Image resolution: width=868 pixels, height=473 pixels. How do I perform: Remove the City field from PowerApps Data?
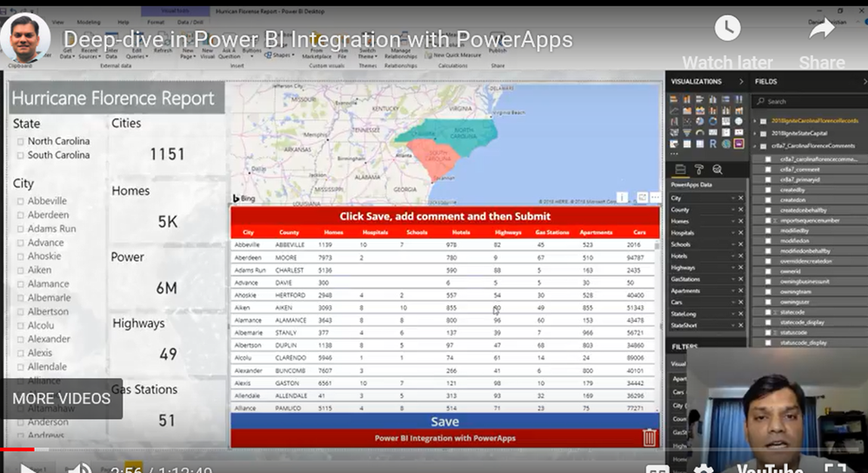(x=741, y=198)
